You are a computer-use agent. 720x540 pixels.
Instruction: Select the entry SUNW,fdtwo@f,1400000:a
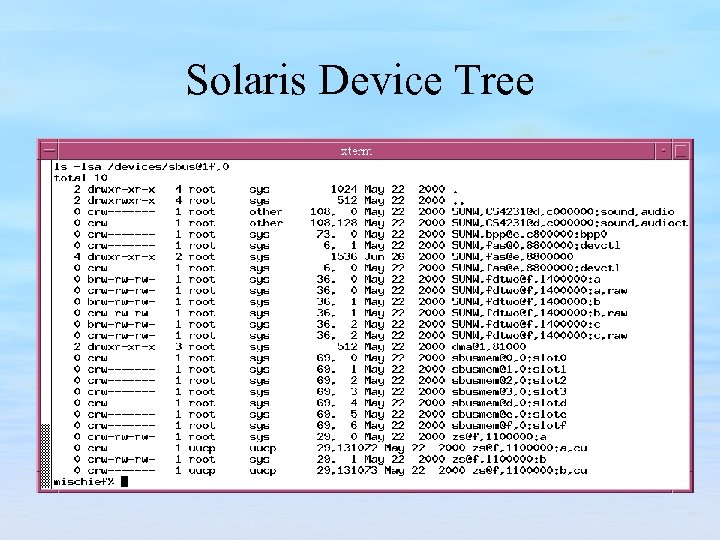(526, 279)
